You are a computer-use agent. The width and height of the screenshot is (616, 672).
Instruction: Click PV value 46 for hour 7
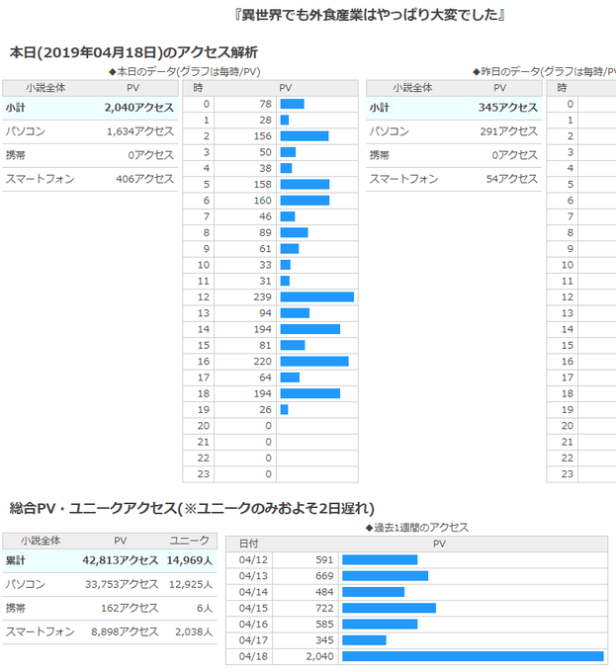tap(265, 216)
